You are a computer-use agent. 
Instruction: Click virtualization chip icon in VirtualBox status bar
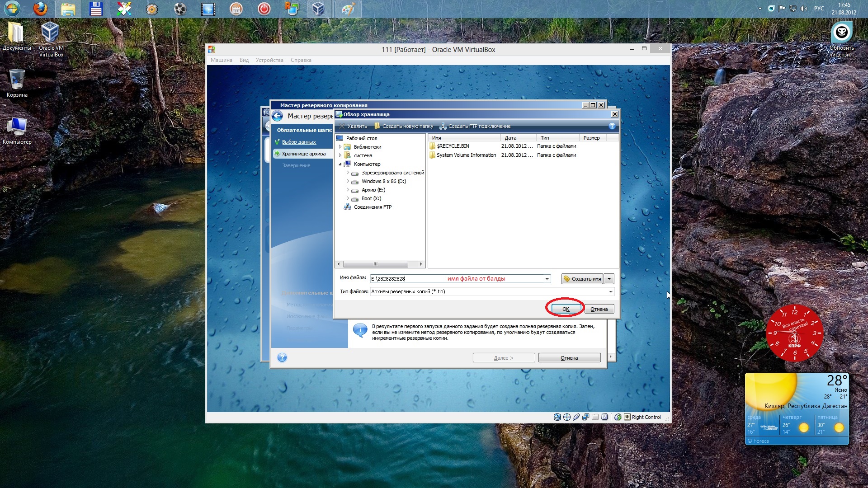[605, 417]
